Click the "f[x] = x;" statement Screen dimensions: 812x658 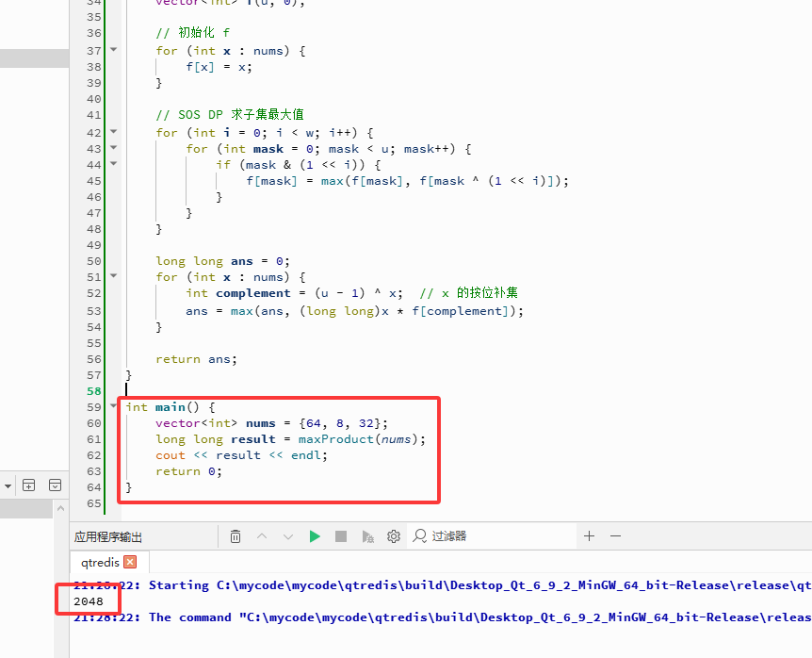[x=219, y=67]
